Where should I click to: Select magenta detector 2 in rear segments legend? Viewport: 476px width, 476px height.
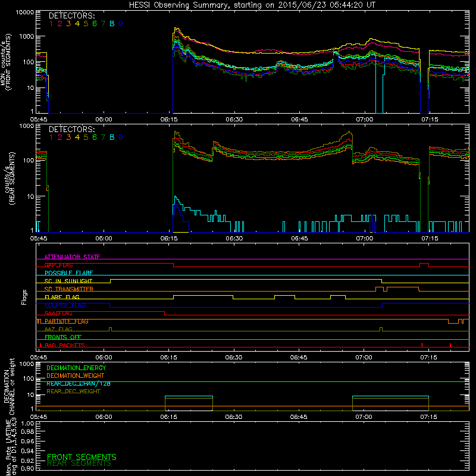[60, 137]
